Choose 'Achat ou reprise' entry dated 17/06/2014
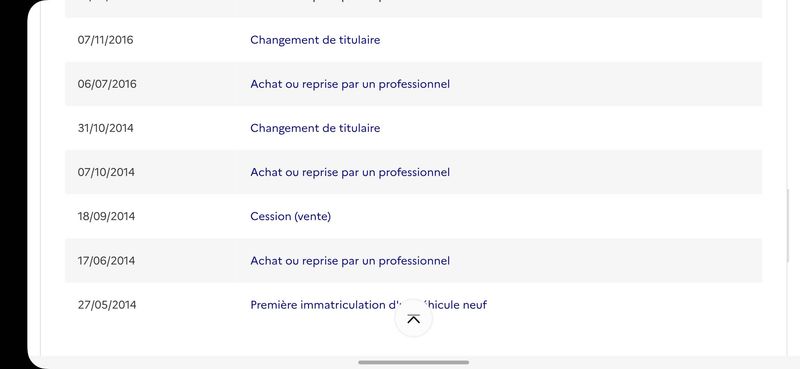800x369 pixels. click(x=350, y=260)
